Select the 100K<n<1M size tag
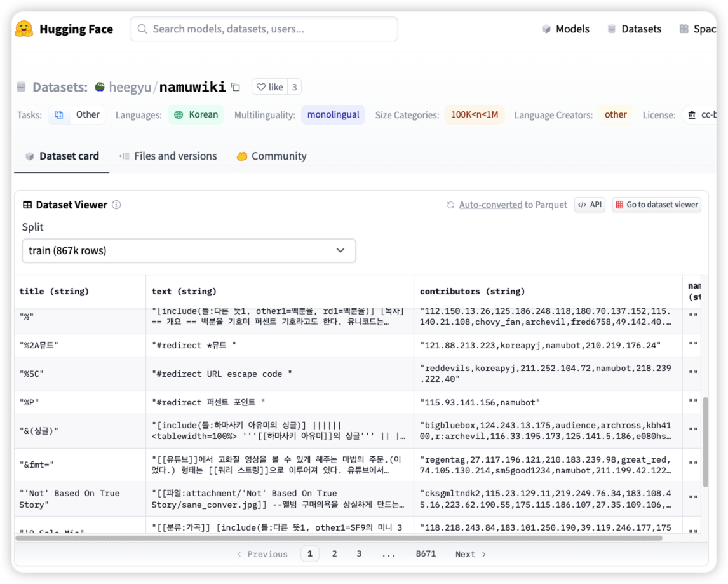Screen dimensions: 728x584 click(475, 115)
